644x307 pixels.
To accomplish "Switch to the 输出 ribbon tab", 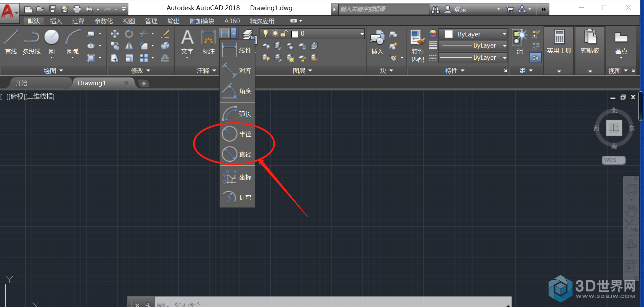I will 173,21.
